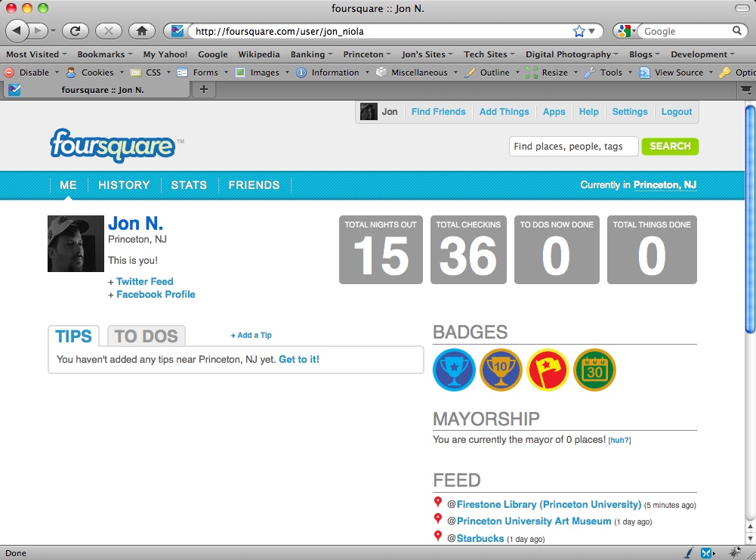This screenshot has height=560, width=756.
Task: Click the red flag badge
Action: (x=548, y=370)
